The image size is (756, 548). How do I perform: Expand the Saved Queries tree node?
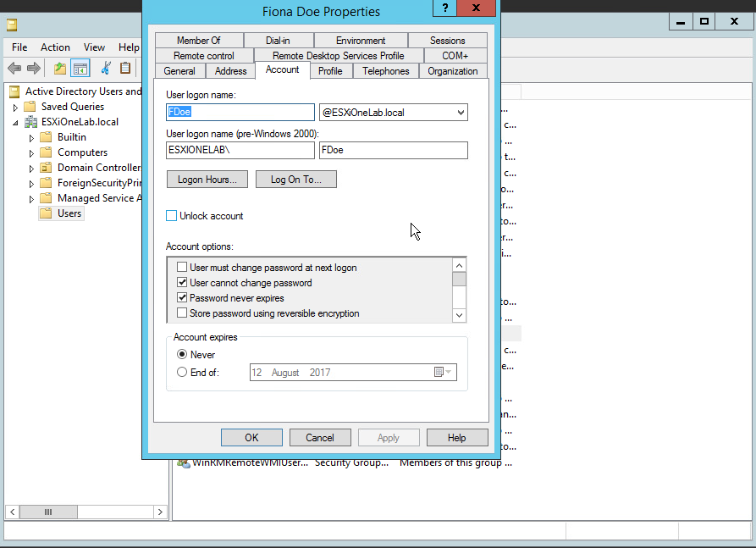click(16, 106)
